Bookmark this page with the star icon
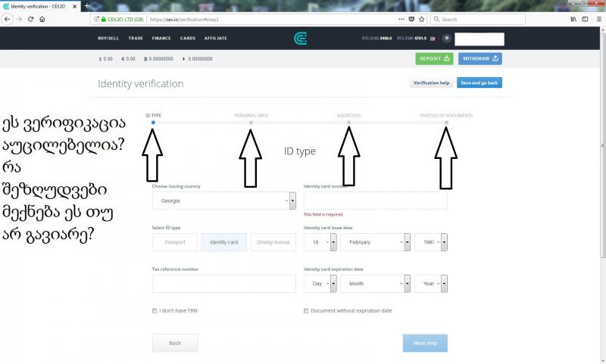The image size is (606, 364). pyautogui.click(x=422, y=19)
